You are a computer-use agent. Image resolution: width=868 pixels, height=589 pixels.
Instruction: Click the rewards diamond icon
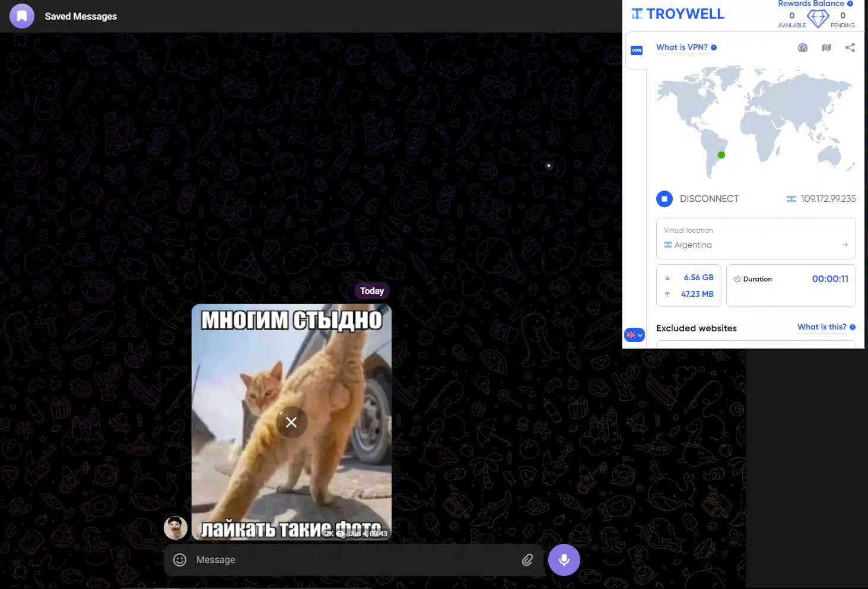tap(818, 18)
